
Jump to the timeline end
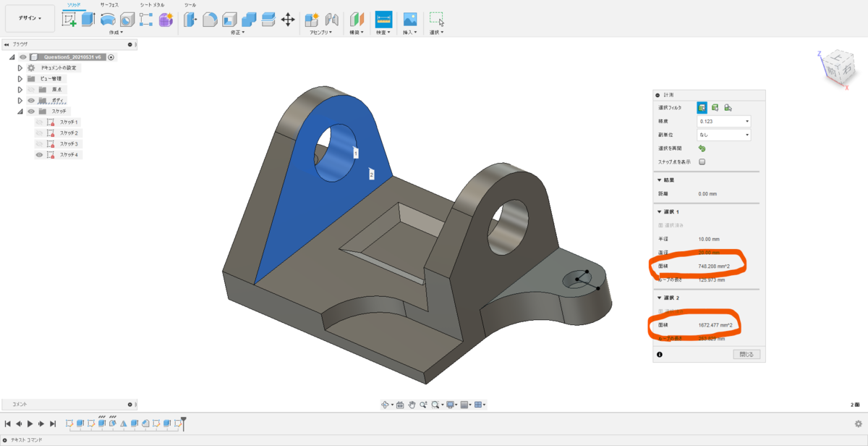(x=52, y=424)
